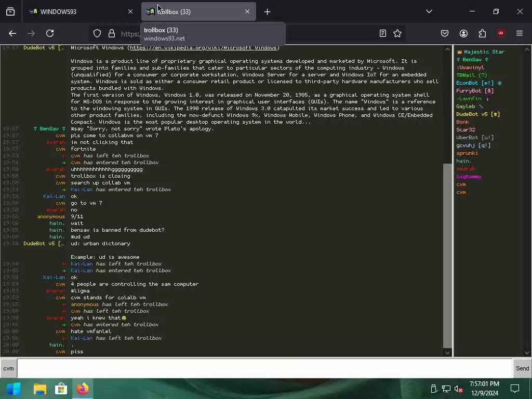
Task: Select Scar32 in user list
Action: (x=465, y=130)
